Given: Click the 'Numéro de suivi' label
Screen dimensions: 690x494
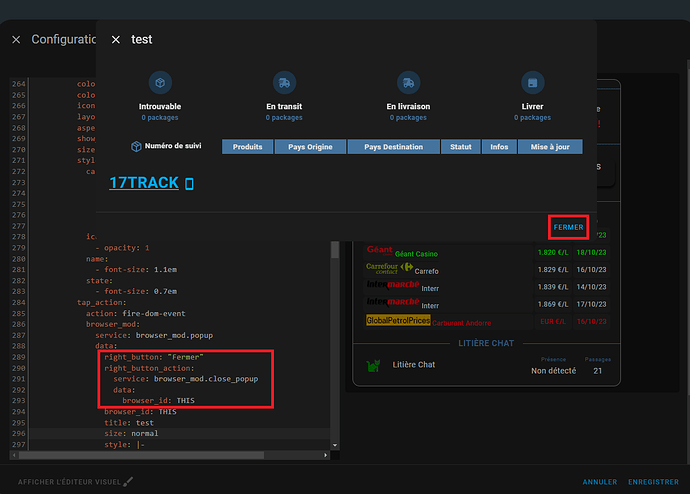Looking at the screenshot, I should (173, 146).
